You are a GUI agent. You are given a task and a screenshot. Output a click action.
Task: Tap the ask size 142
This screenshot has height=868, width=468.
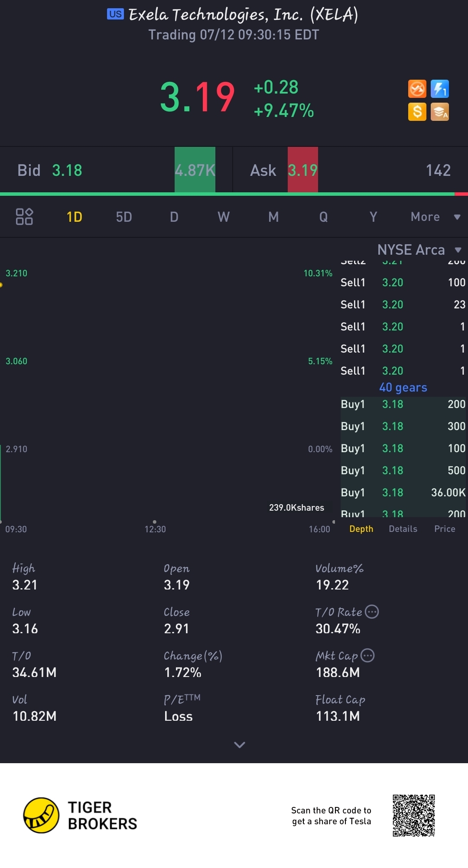438,170
